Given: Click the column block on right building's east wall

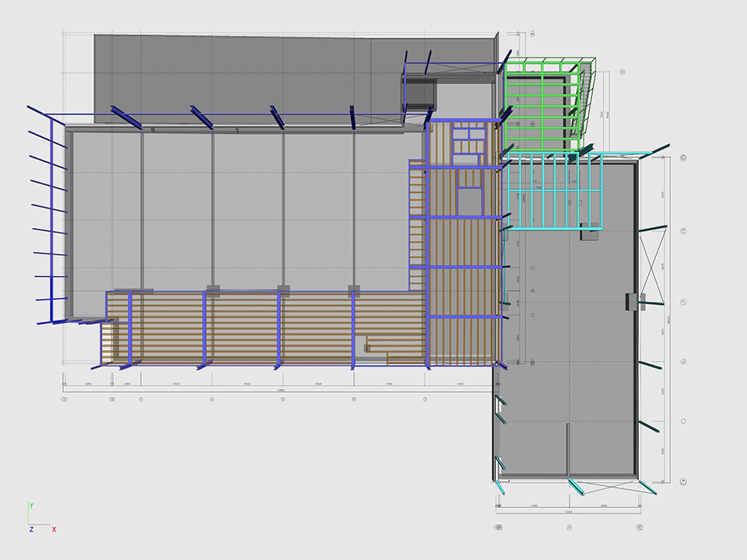Looking at the screenshot, I should [x=631, y=301].
